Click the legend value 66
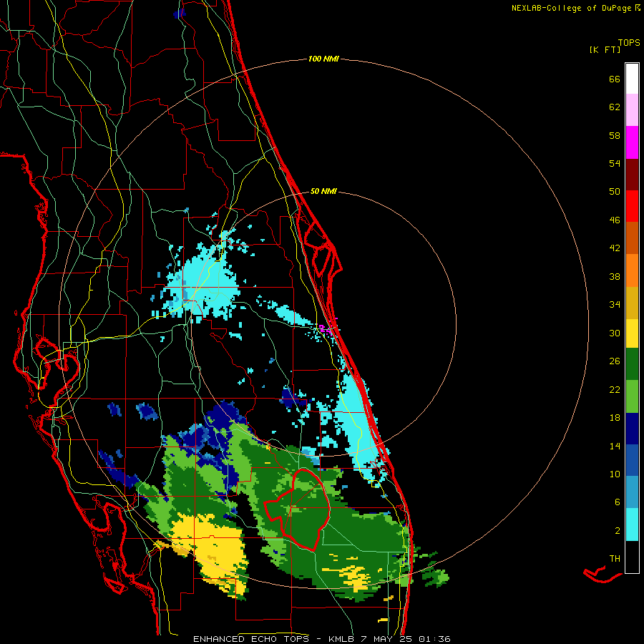 (x=615, y=79)
